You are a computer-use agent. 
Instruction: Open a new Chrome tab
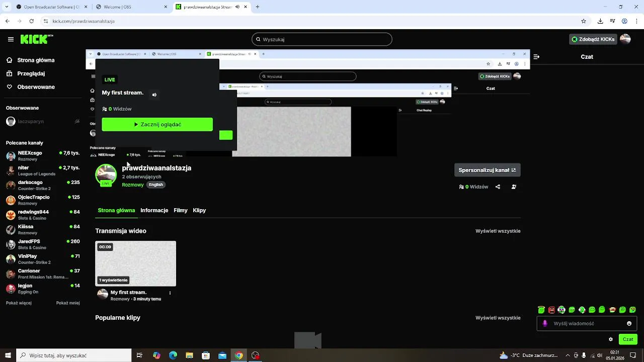pos(257,7)
